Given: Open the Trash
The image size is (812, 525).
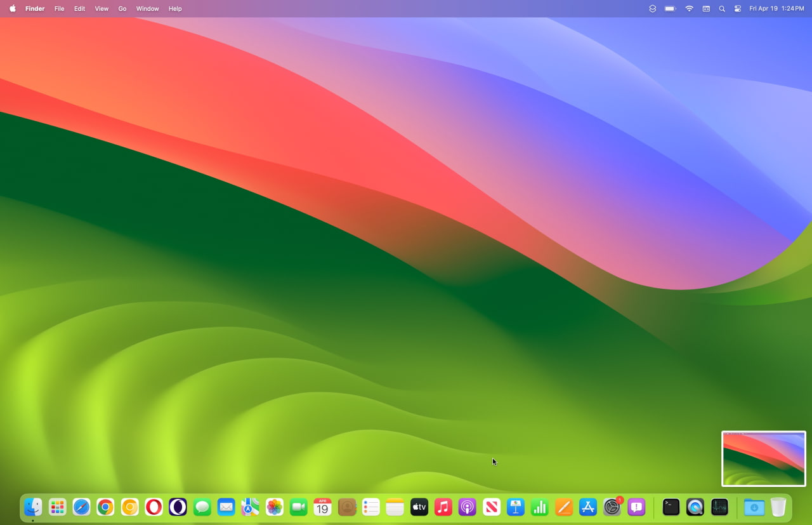Looking at the screenshot, I should [x=777, y=507].
